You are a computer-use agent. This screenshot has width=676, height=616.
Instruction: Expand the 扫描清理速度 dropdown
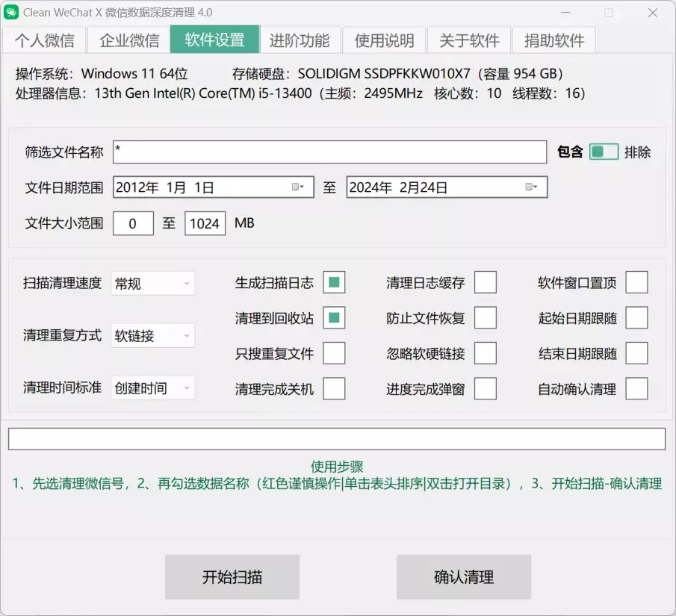click(x=152, y=283)
